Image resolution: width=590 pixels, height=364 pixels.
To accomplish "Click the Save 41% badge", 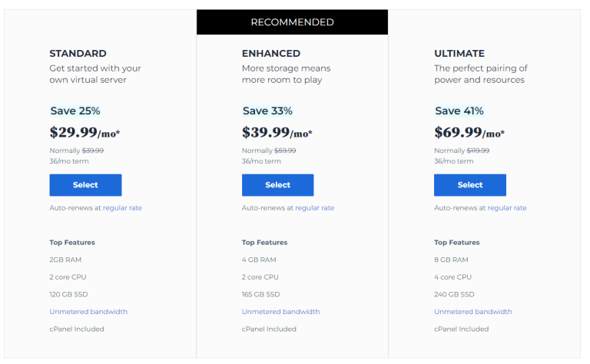I will pos(459,111).
